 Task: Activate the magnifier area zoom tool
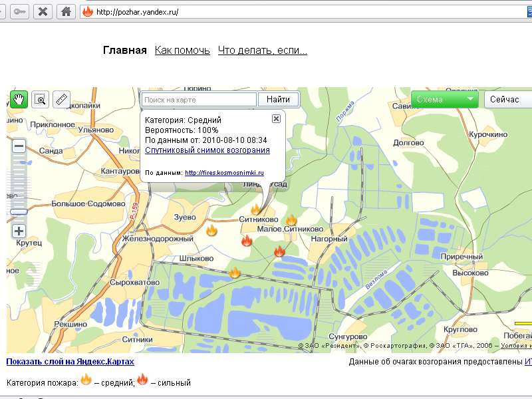click(40, 100)
